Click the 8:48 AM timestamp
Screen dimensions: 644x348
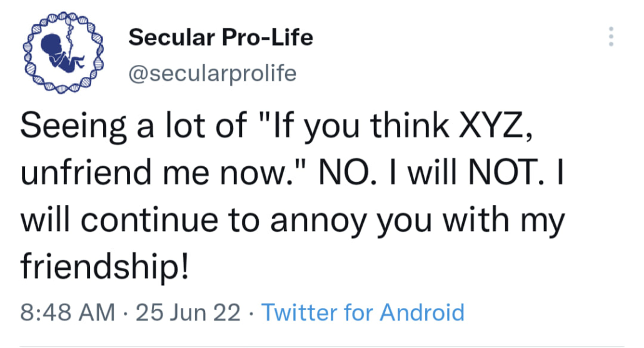click(68, 312)
